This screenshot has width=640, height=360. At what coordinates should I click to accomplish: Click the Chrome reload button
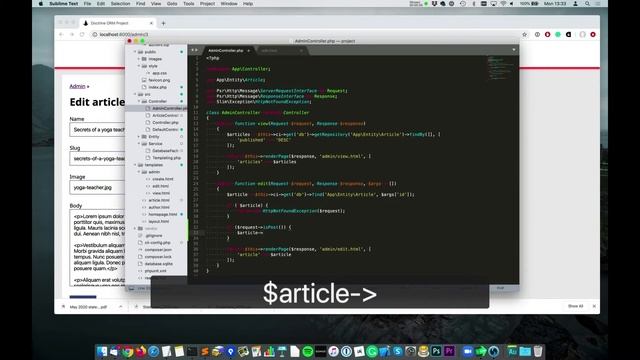(x=82, y=35)
